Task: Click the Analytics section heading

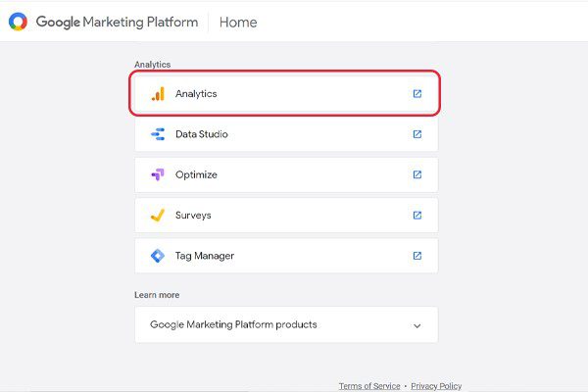Action: pyautogui.click(x=153, y=65)
